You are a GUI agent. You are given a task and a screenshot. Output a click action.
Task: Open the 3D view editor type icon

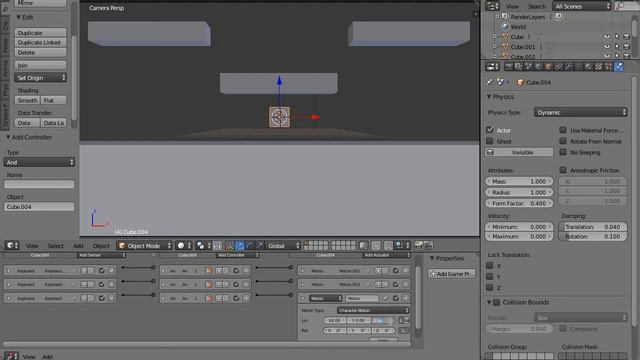point(12,245)
